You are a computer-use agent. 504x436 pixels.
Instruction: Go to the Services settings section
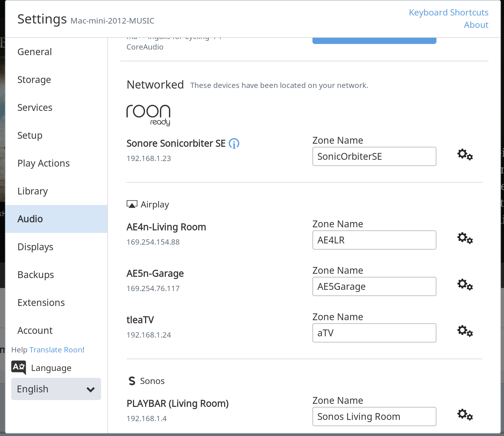point(35,107)
